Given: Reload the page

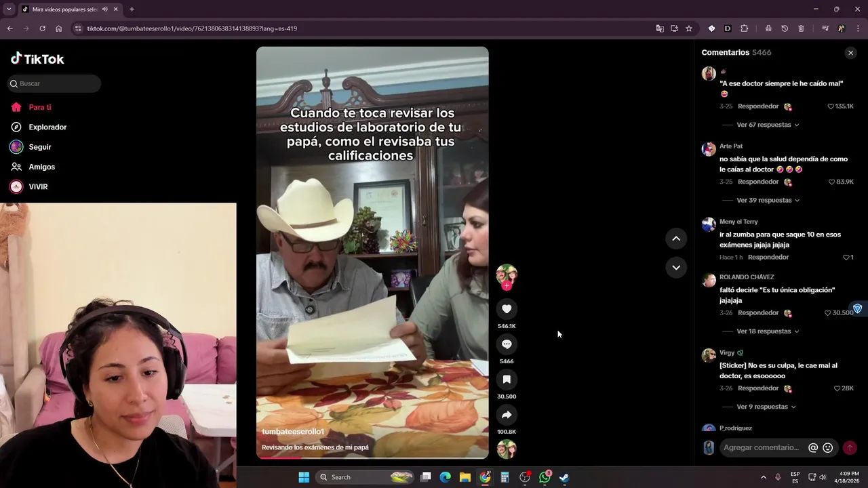Looking at the screenshot, I should point(42,28).
